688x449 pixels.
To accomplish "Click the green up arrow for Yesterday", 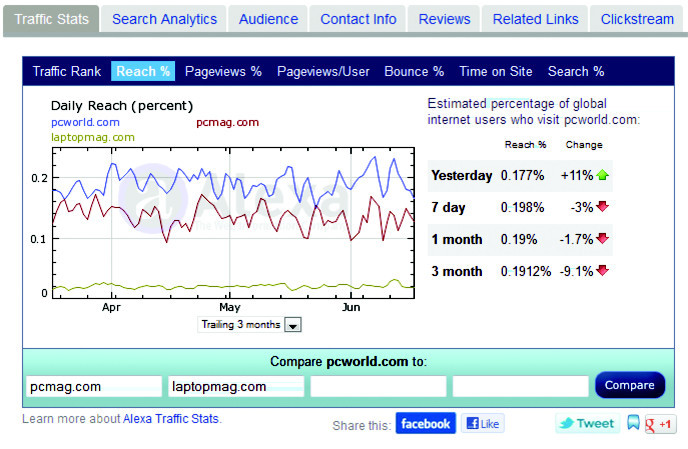I will (602, 175).
